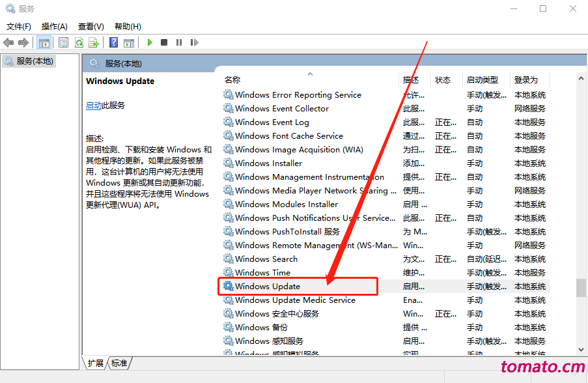Select Windows 备份 service row
This screenshot has width=588, height=383.
coord(385,328)
